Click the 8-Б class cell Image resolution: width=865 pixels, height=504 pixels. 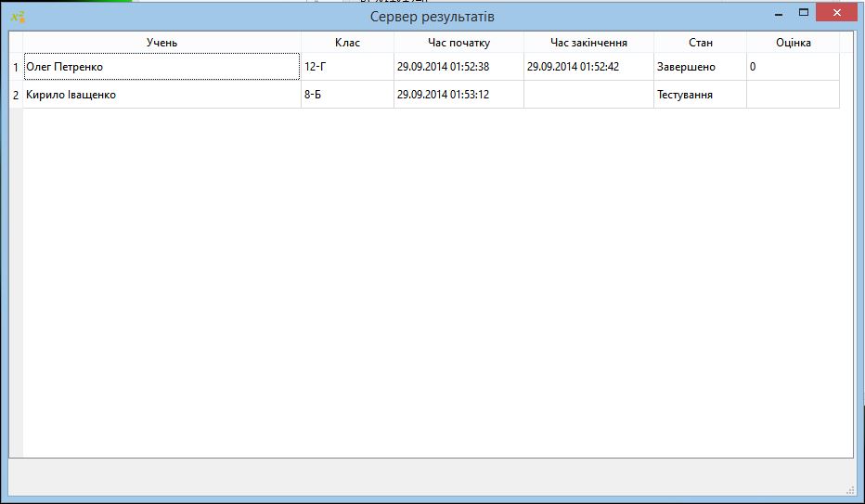347,95
